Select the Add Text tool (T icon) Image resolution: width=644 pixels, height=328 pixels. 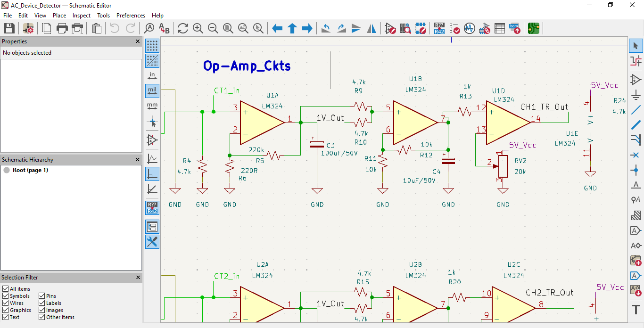coord(636,310)
